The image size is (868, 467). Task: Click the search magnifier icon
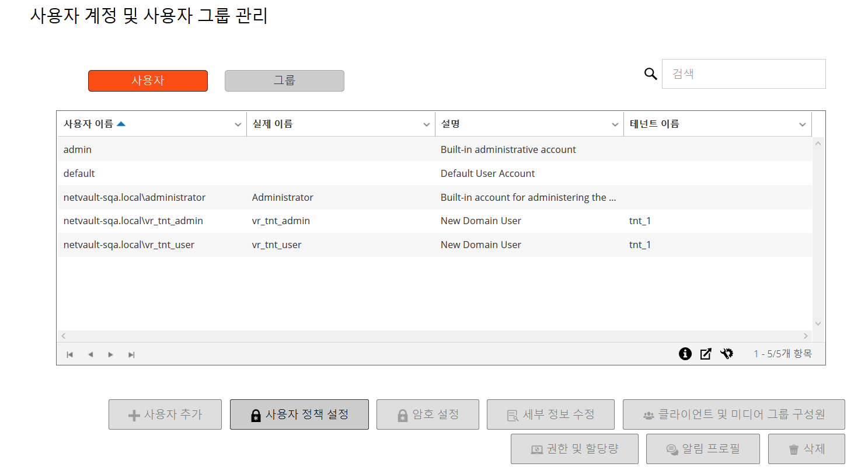pyautogui.click(x=650, y=74)
